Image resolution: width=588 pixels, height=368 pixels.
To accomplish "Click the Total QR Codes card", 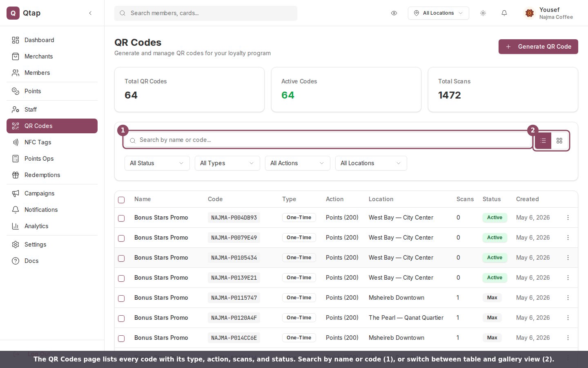I will coord(189,90).
